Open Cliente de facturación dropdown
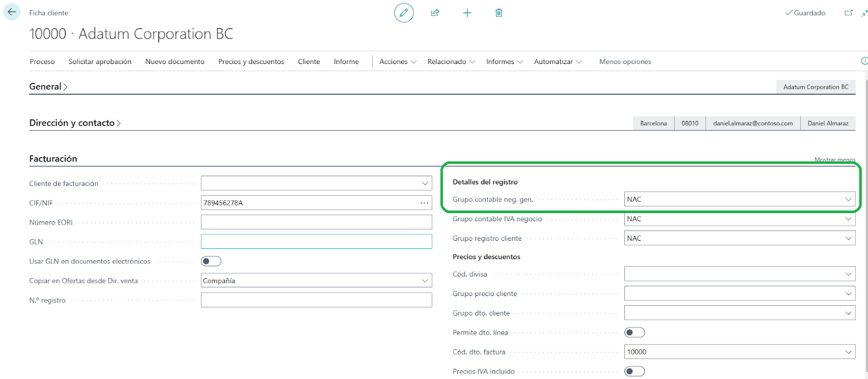 click(425, 183)
